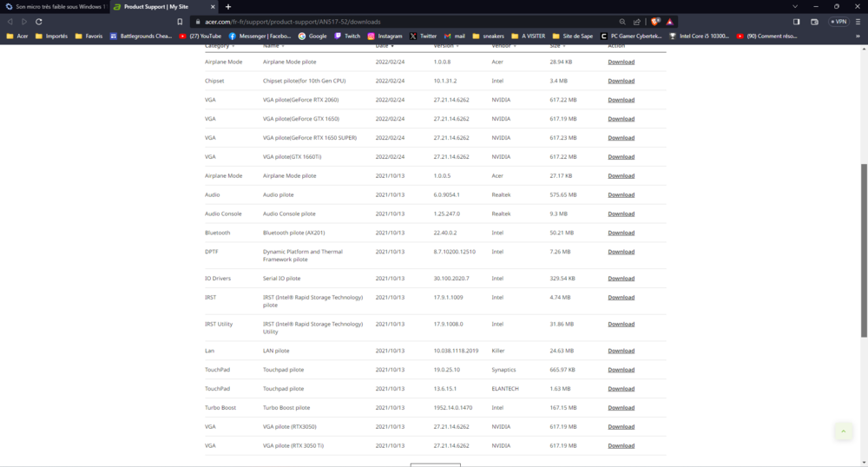Open Messenger | Facebook bookmark
Image resolution: width=868 pixels, height=467 pixels.
pyautogui.click(x=260, y=36)
